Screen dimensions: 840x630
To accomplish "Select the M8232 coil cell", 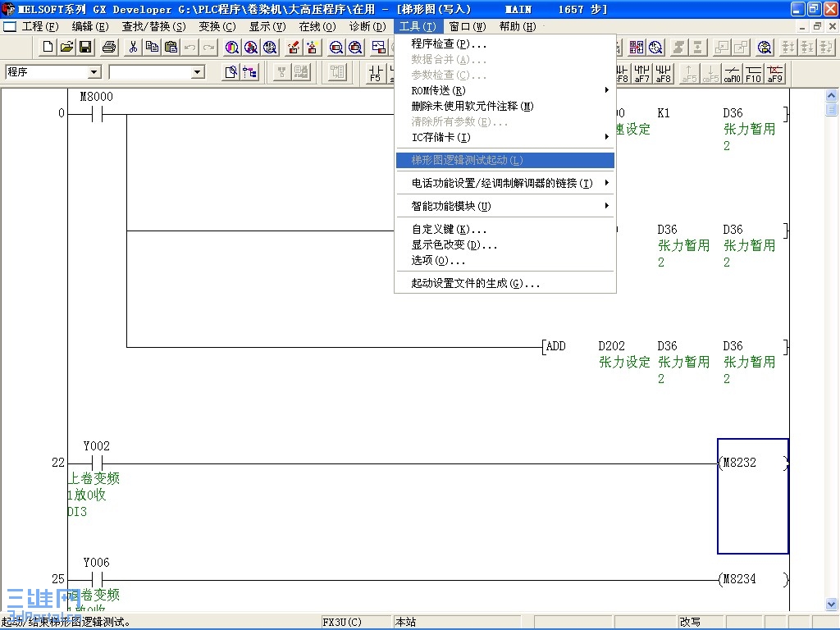I will click(753, 496).
